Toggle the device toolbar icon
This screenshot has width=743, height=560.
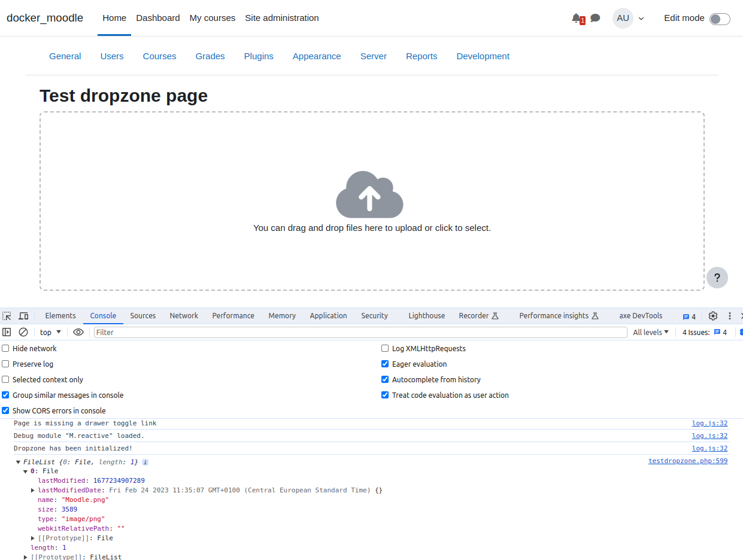23,316
